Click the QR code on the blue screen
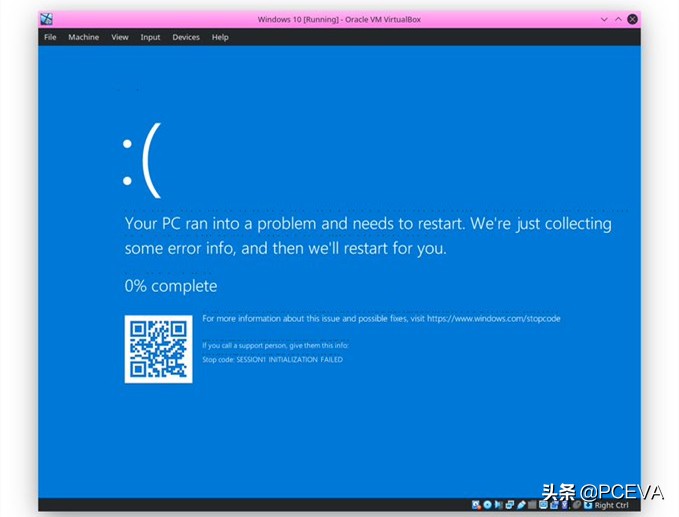Viewport: 679px width, 517px height. [x=158, y=349]
